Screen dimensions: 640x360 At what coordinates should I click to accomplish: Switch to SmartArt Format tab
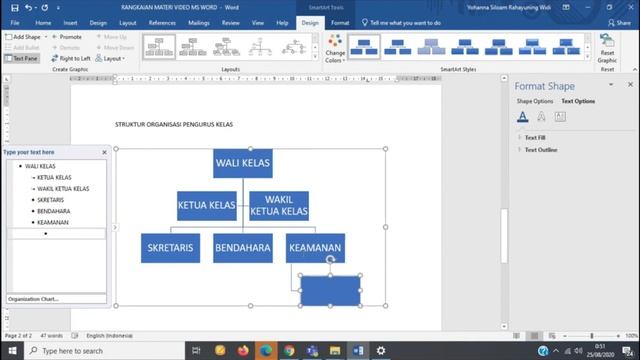(340, 23)
